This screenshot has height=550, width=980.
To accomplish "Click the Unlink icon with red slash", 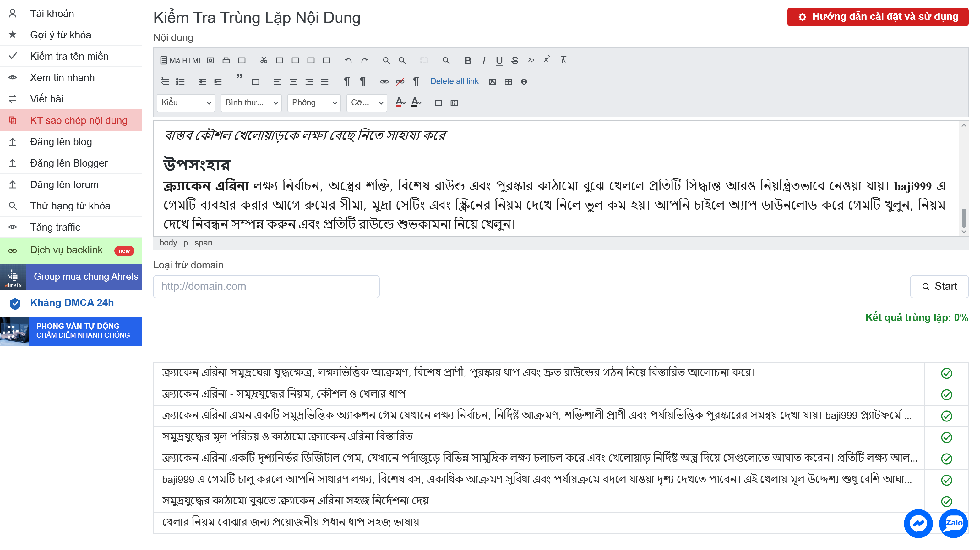I will pos(400,81).
